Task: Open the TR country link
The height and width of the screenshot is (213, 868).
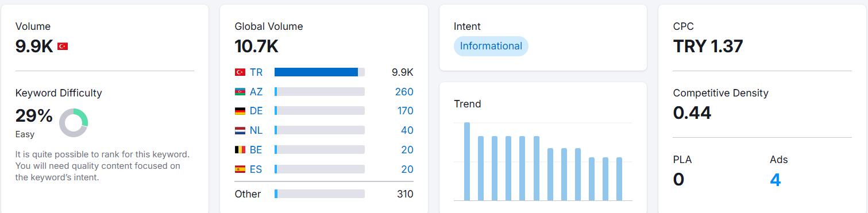Action: pos(256,72)
